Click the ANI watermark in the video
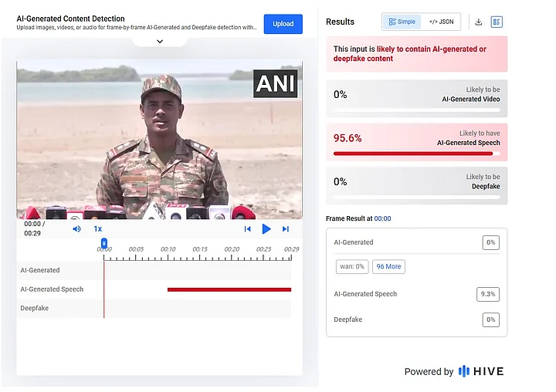556x392 pixels. [x=276, y=83]
